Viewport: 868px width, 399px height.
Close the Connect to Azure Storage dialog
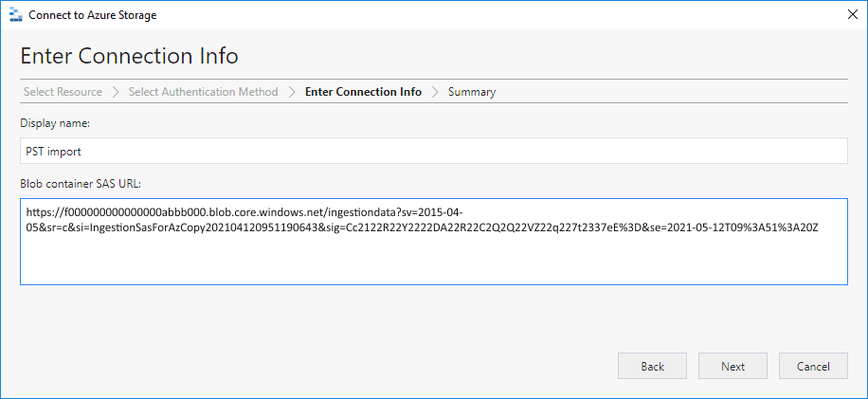(848, 15)
